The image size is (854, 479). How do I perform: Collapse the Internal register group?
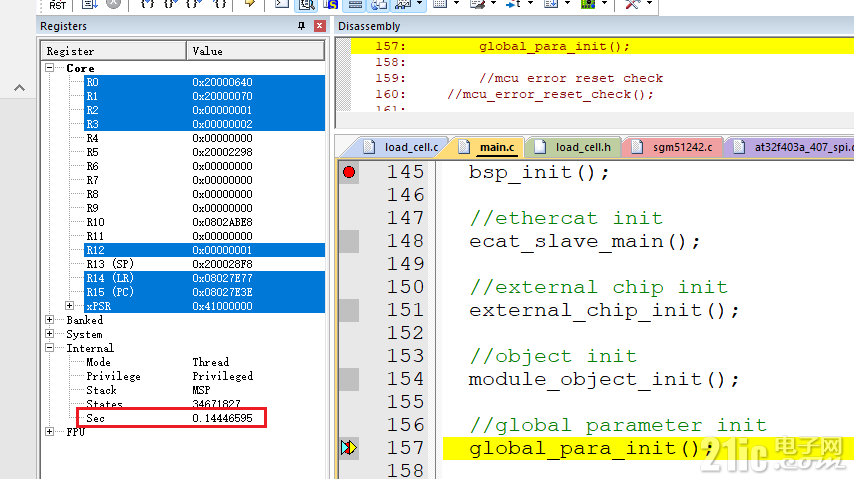(x=50, y=348)
